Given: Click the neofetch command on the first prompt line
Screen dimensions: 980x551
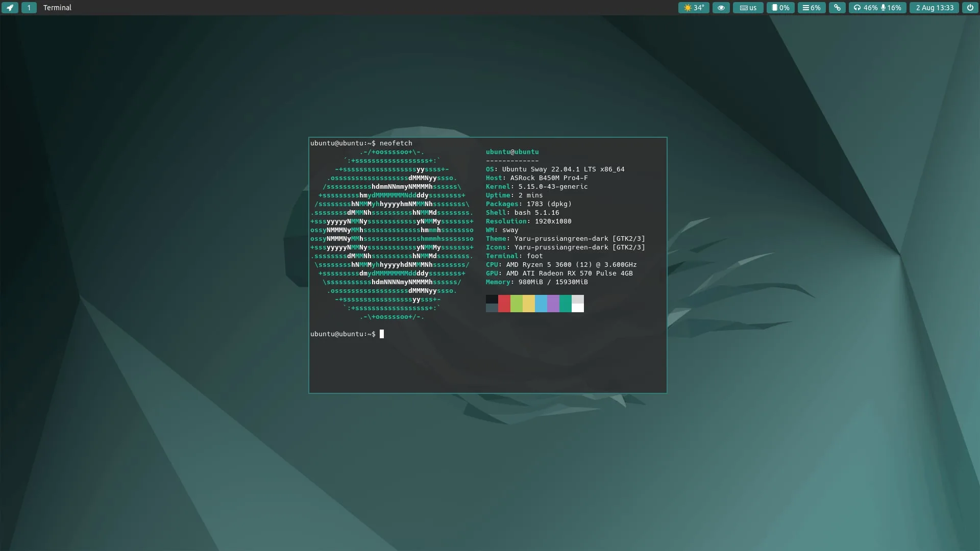Looking at the screenshot, I should click(x=396, y=143).
